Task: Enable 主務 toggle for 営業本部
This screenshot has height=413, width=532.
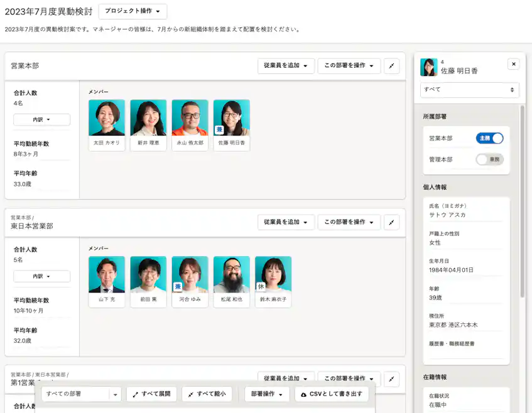Action: 490,138
